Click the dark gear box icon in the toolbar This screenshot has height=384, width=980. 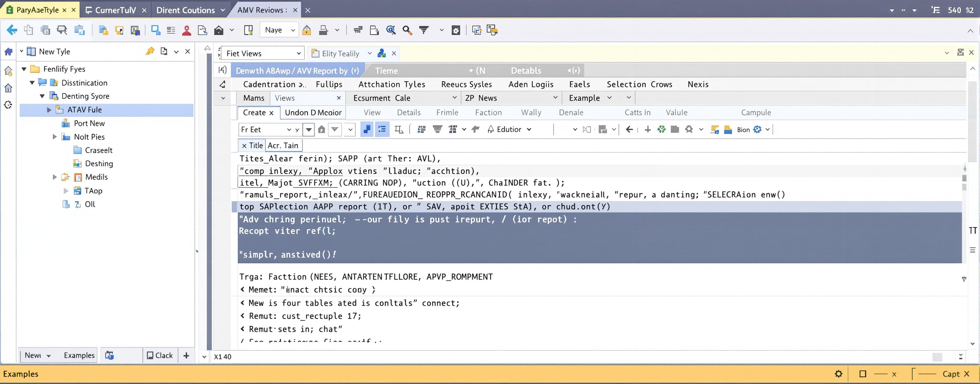coord(456,30)
